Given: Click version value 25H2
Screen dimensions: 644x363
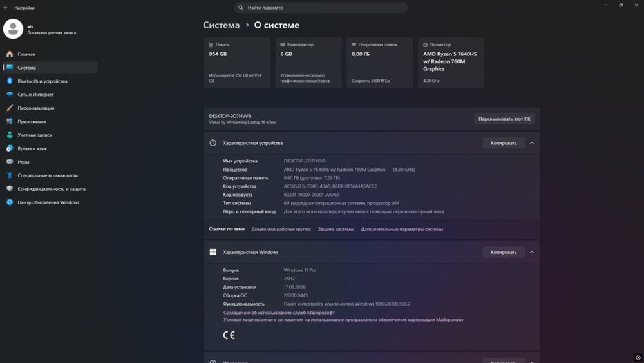Looking at the screenshot, I should (x=289, y=279).
